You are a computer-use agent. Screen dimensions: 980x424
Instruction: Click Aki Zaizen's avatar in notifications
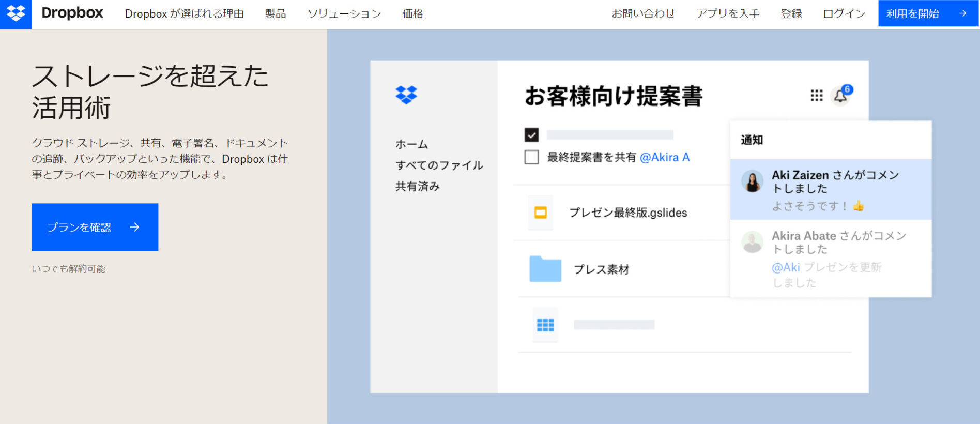point(753,181)
